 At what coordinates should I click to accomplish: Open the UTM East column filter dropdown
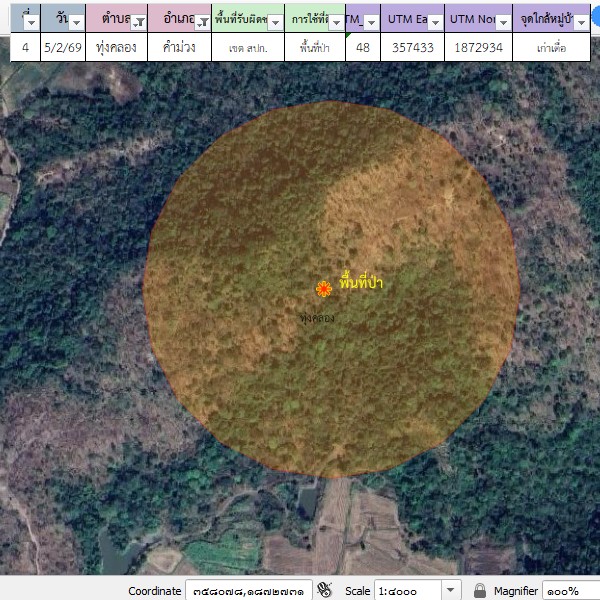pos(434,22)
